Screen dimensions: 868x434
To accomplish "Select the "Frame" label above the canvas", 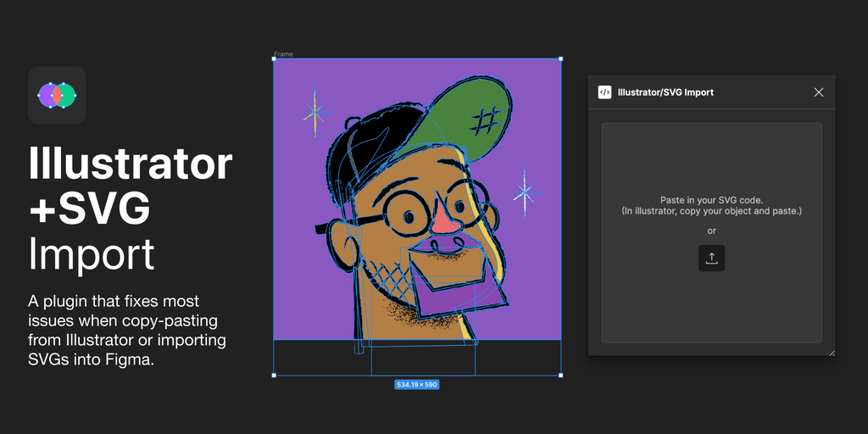I will pyautogui.click(x=283, y=54).
